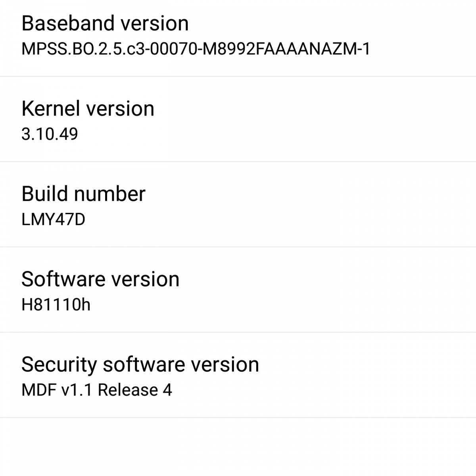Click the M8992FAAAANAZM-1 portion of baseband string
Viewport: 476px width, 476px height.
[x=286, y=49]
